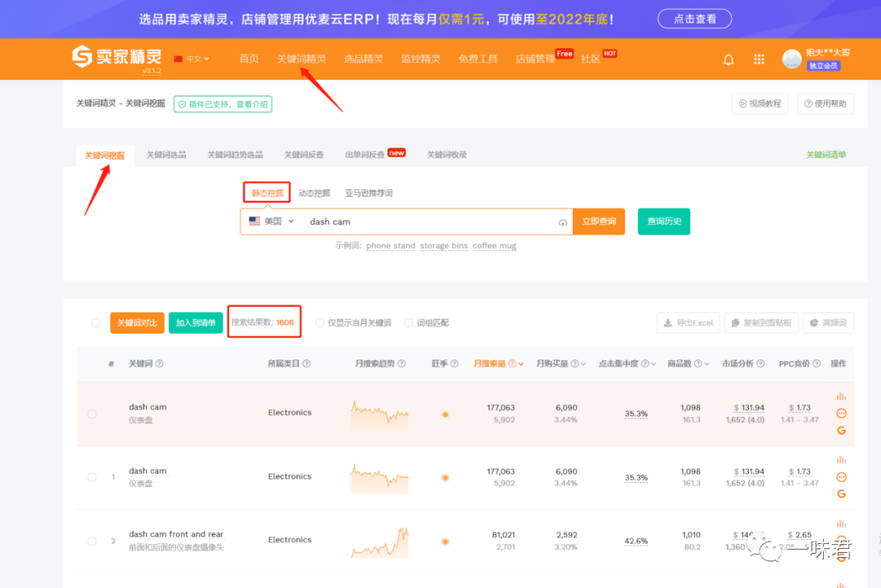Open 选品精灵 in the navigation bar
Screen dimensions: 881x588
tap(364, 59)
